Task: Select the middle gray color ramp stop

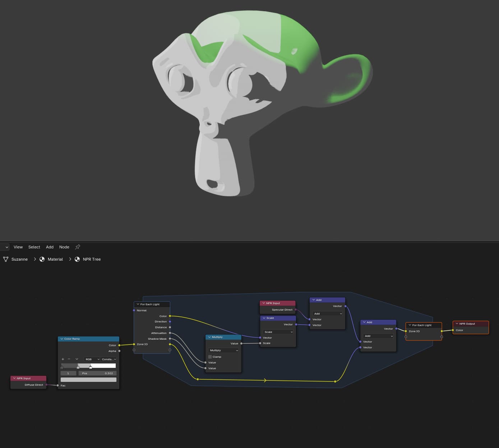Action: click(x=78, y=367)
